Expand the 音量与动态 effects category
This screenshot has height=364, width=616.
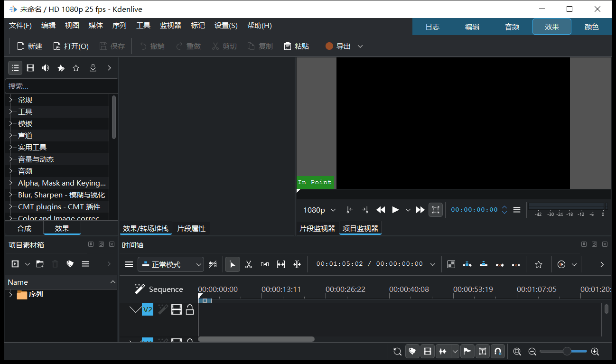tap(10, 159)
